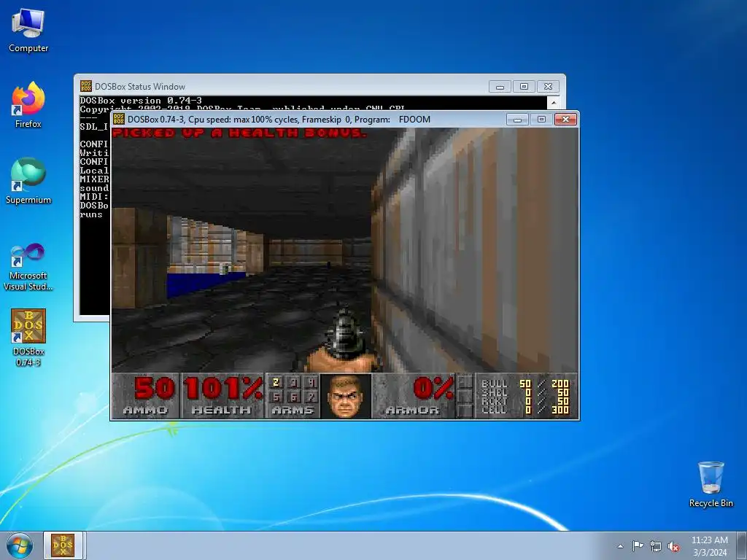Screen dimensions: 747x560
Task: Click the 'picked up a health bonus' message
Action: [x=239, y=133]
